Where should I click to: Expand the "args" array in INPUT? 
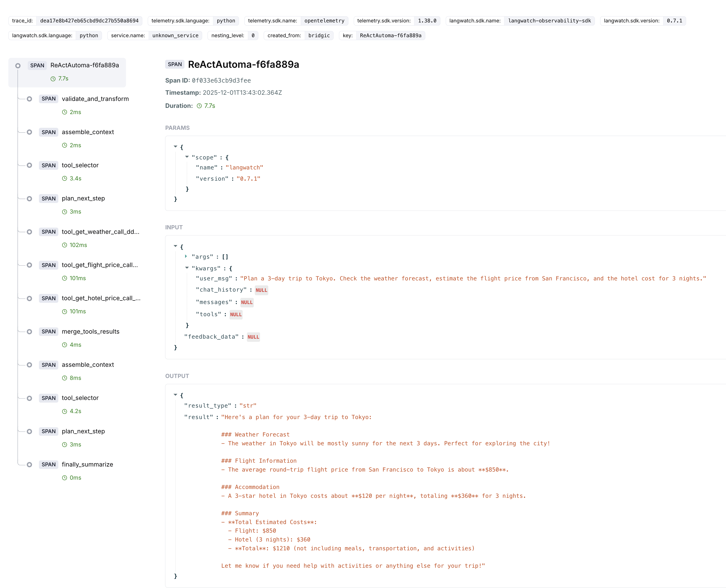[x=186, y=256]
